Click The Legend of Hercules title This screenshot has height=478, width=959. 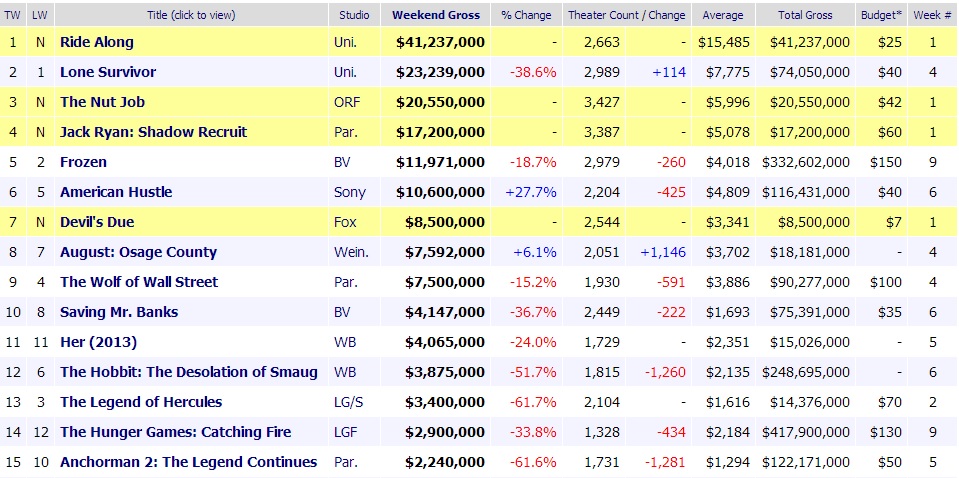[x=141, y=402]
